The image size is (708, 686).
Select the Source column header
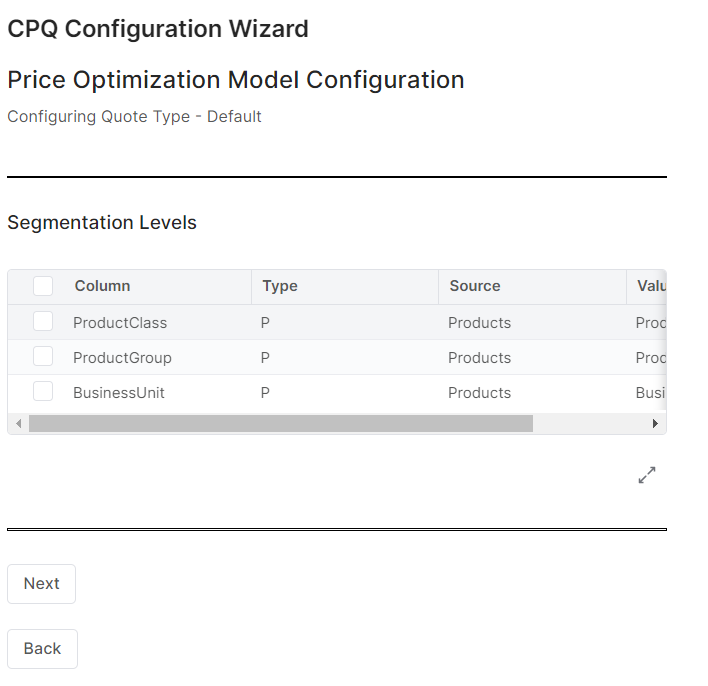point(475,286)
